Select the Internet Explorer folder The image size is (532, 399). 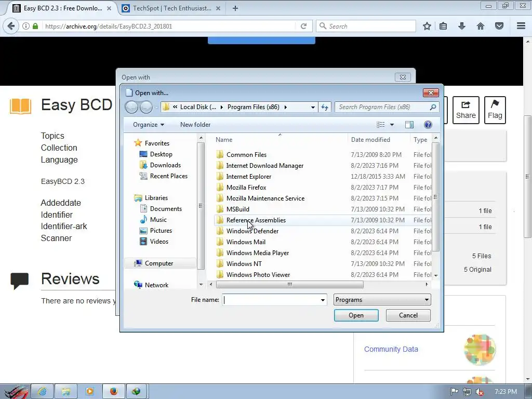pos(249,177)
